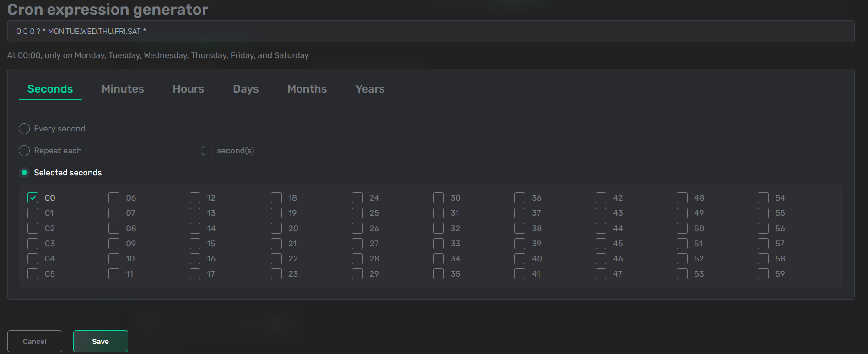Select the Months tab
Viewport: 868px width, 354px height.
pyautogui.click(x=307, y=89)
